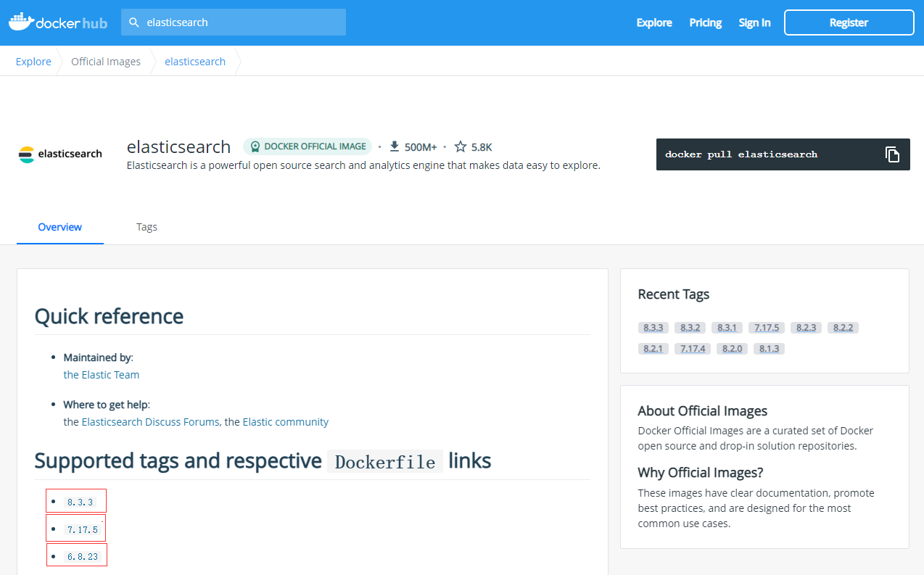Click the Docker Hub whale logo
Screen dimensions: 924x575
(x=57, y=22)
